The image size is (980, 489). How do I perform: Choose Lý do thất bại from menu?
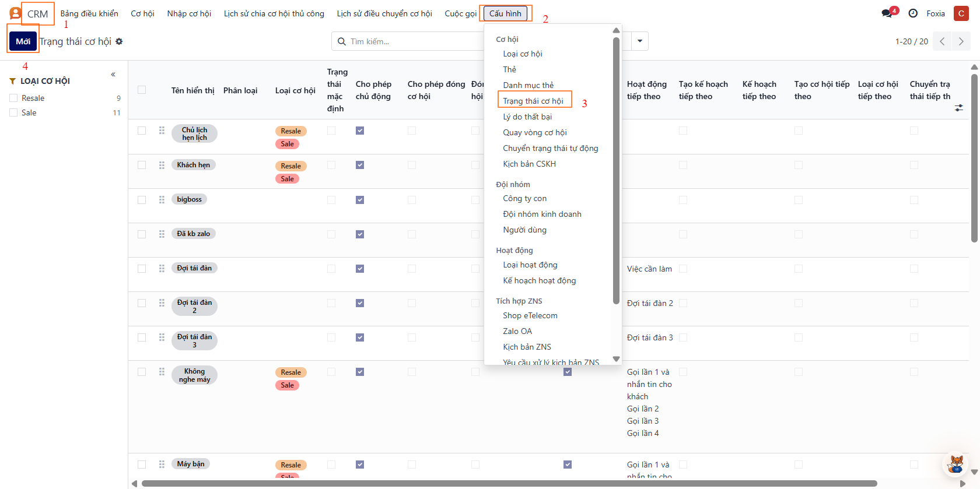pyautogui.click(x=527, y=117)
